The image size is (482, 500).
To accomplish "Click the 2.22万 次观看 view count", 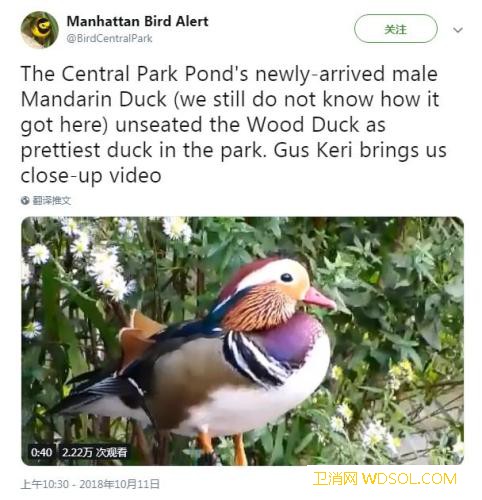I will coord(94,452).
